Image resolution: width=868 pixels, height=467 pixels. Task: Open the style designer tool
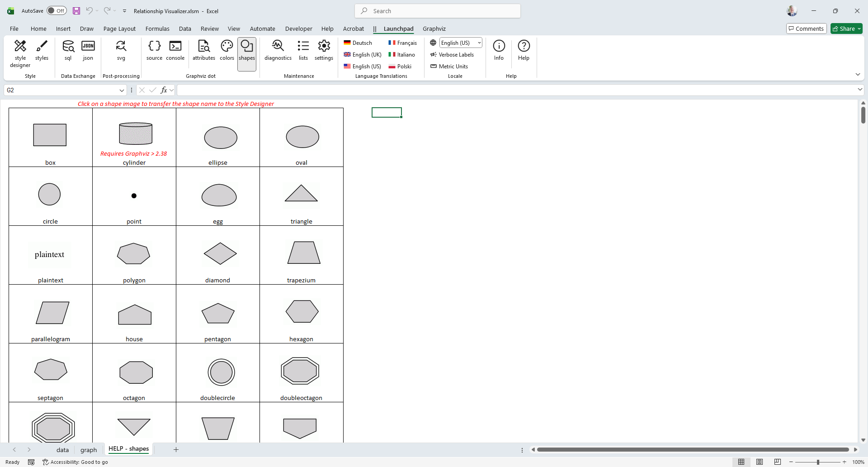[20, 53]
